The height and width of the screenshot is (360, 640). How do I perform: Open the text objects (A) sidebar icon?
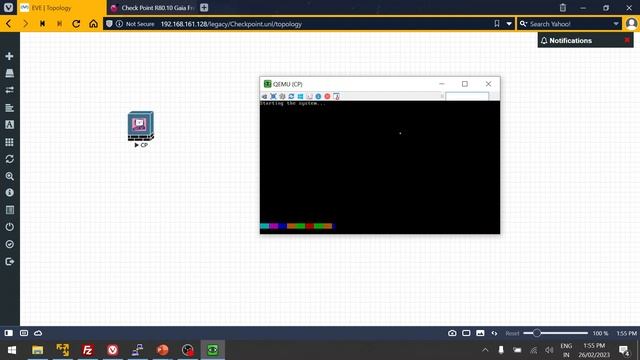(x=9, y=124)
